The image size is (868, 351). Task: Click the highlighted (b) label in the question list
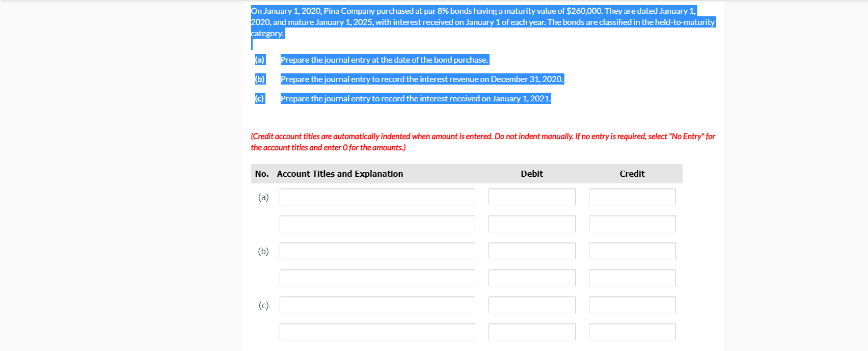260,79
